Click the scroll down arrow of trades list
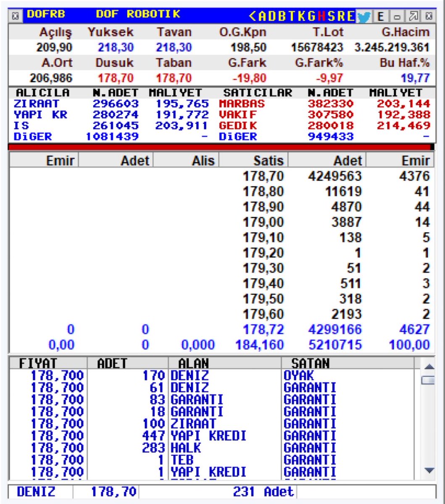The image size is (445, 504). tap(429, 470)
